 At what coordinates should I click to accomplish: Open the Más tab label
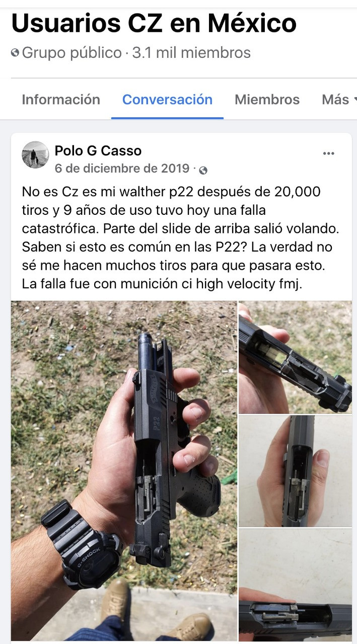pos(335,100)
